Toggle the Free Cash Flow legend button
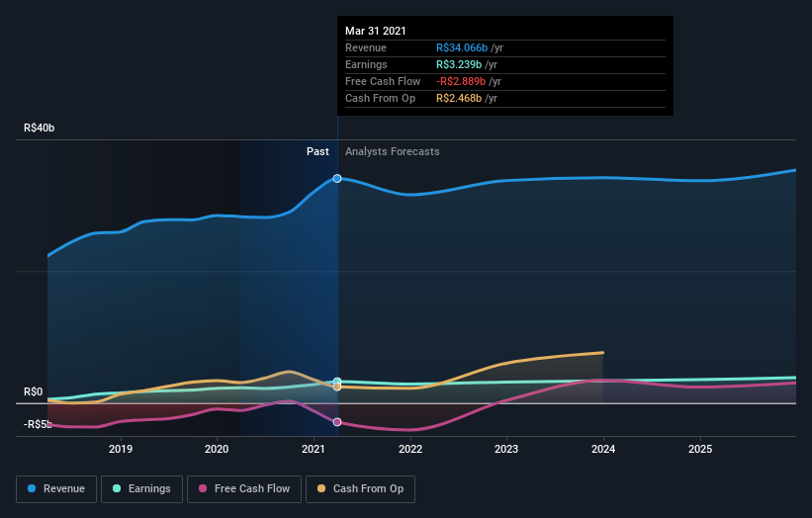This screenshot has width=812, height=518. pos(244,489)
